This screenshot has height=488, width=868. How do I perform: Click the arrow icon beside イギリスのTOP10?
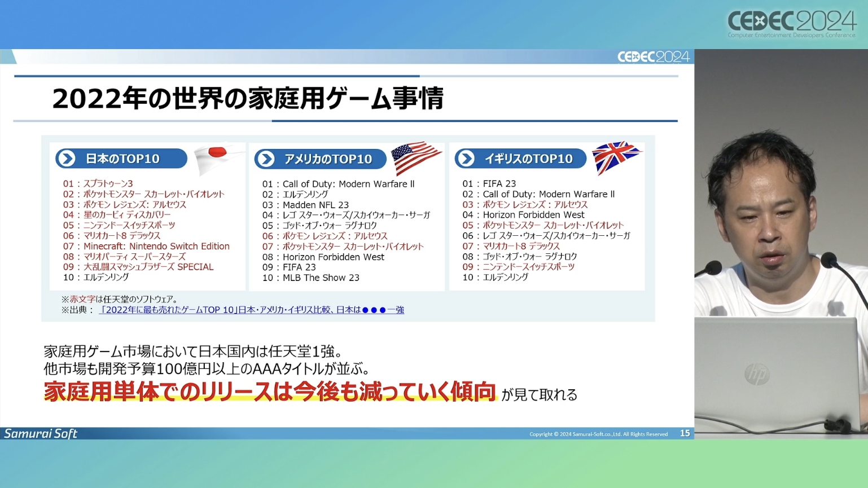coord(466,159)
